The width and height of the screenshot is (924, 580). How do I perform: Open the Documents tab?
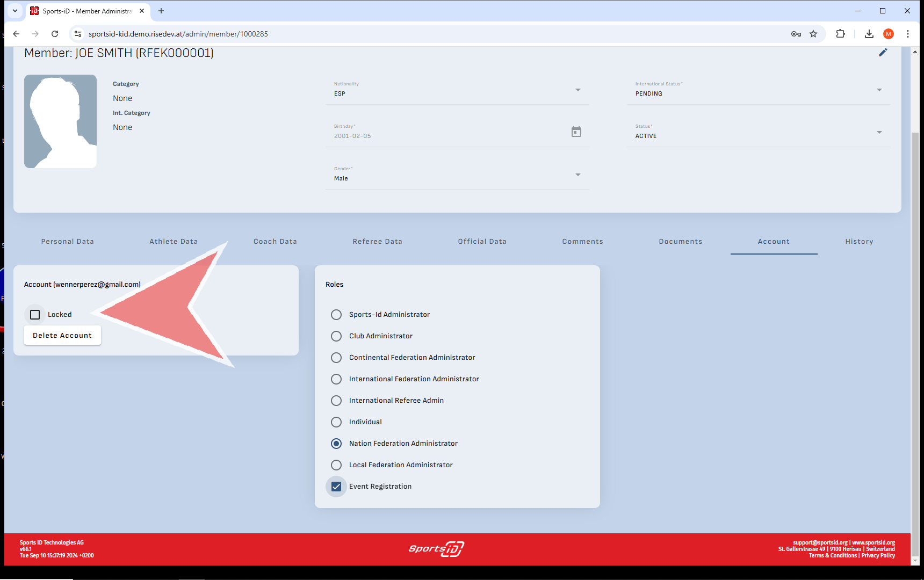click(680, 242)
